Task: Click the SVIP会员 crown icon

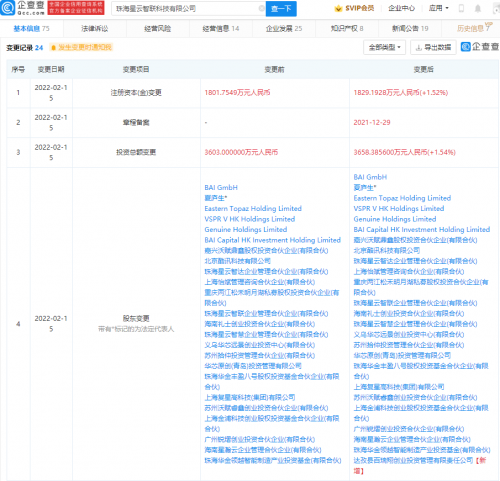Action: coord(338,8)
